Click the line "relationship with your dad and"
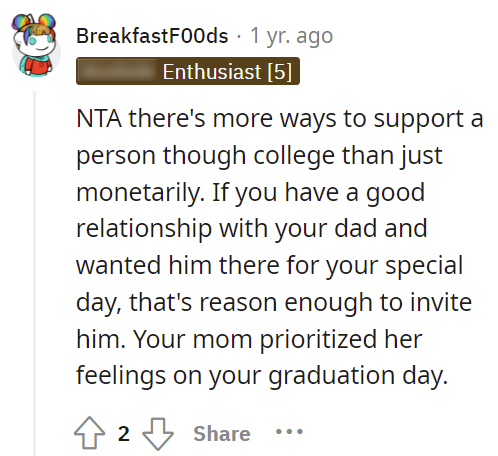Image resolution: width=498 pixels, height=456 pixels. pos(252,228)
